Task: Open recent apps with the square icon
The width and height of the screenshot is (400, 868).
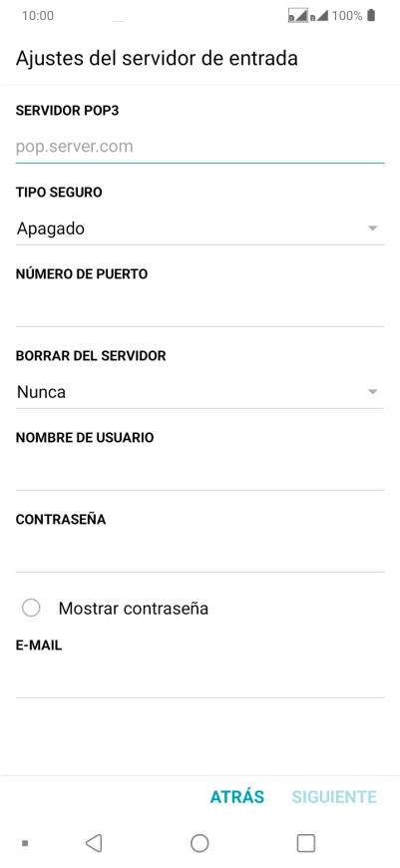Action: click(x=306, y=843)
